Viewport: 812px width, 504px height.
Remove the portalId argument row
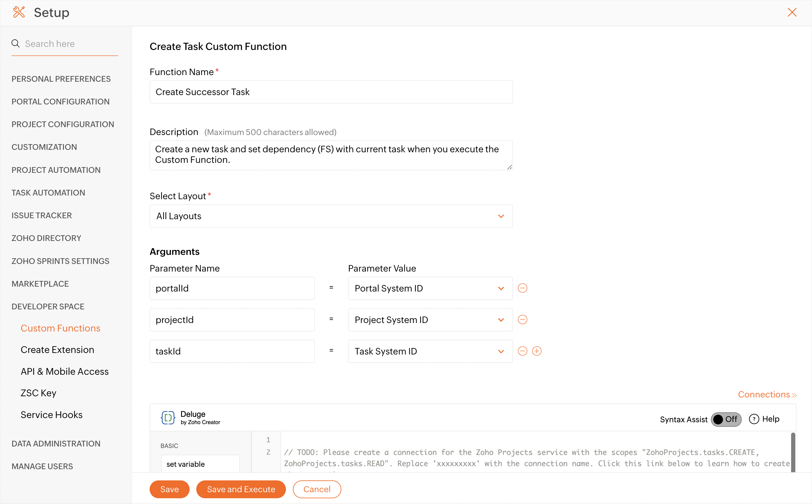pos(522,288)
